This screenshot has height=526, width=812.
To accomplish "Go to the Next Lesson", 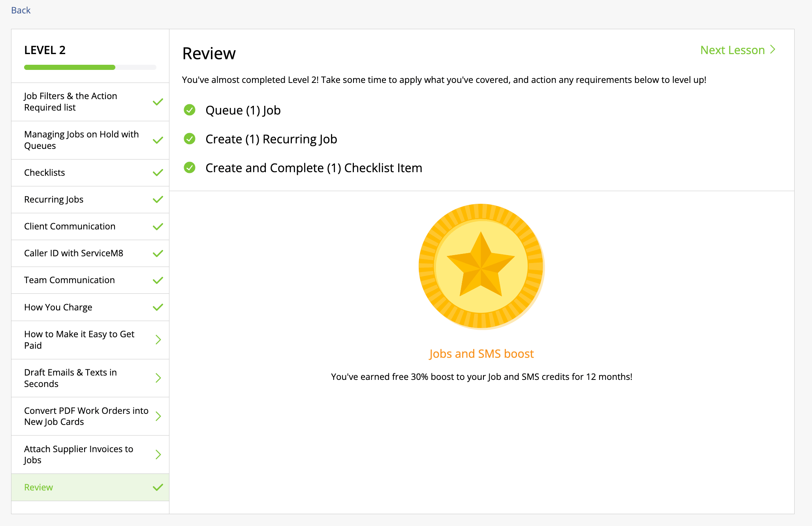I will tap(737, 50).
